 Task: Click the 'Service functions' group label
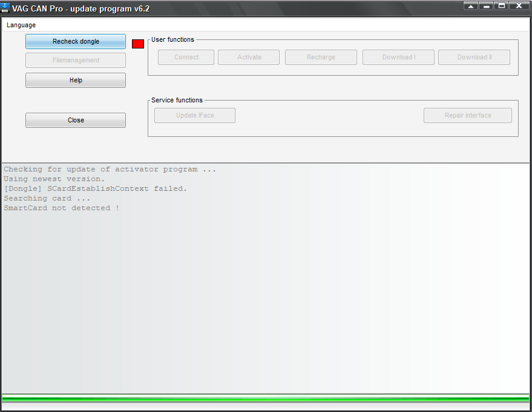tap(177, 100)
